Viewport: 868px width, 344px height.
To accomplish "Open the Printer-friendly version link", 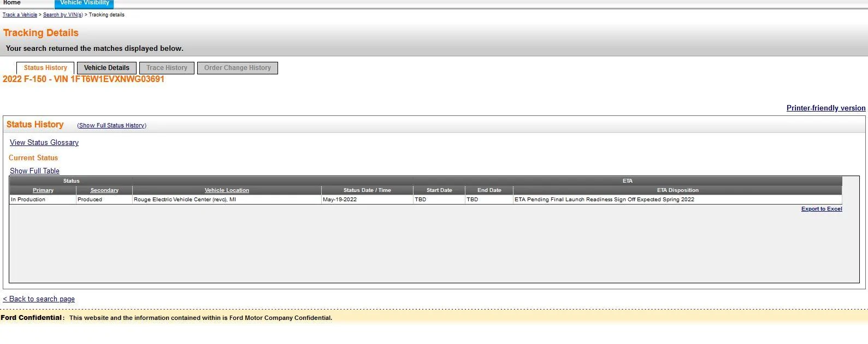I will click(x=825, y=108).
